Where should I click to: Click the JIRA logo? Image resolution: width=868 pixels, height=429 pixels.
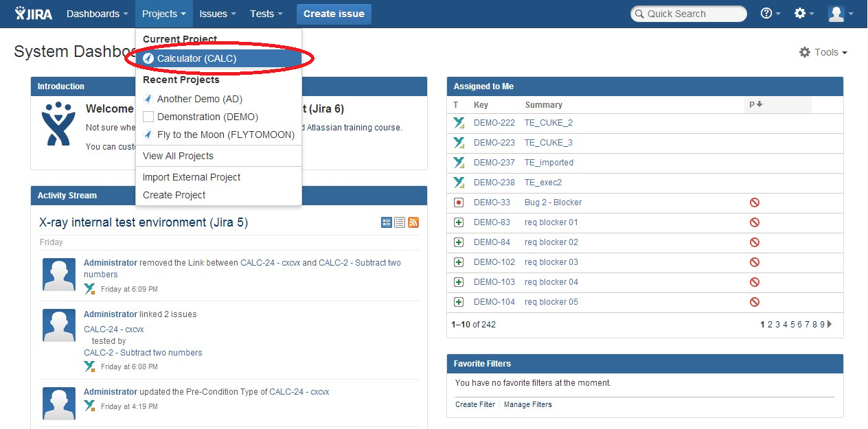point(34,14)
